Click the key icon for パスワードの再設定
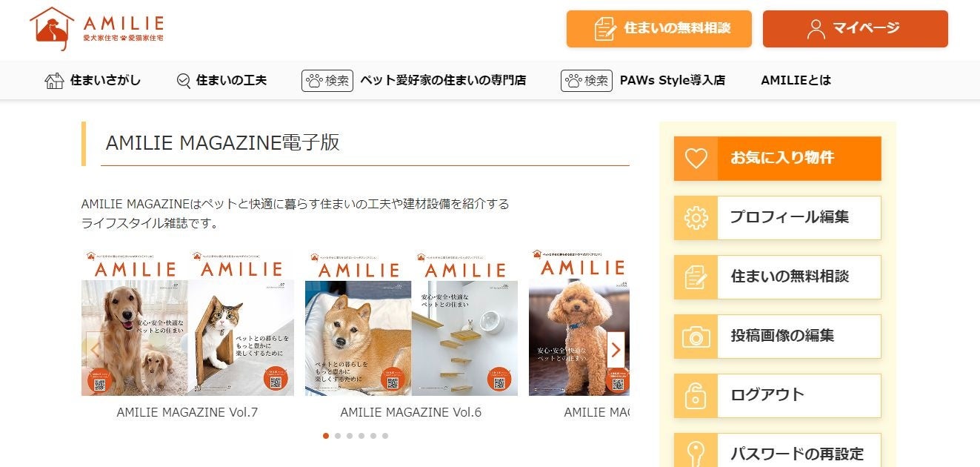 696,452
